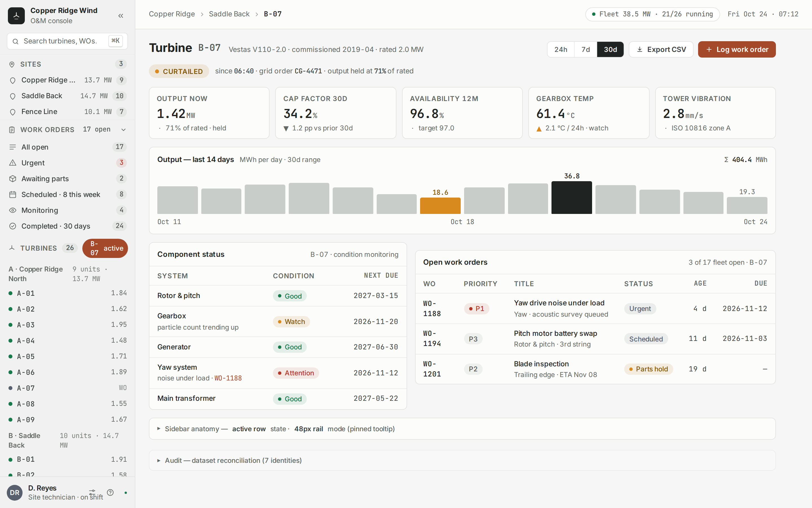Open help with the question-mark icon
This screenshot has width=812, height=508.
click(x=111, y=492)
